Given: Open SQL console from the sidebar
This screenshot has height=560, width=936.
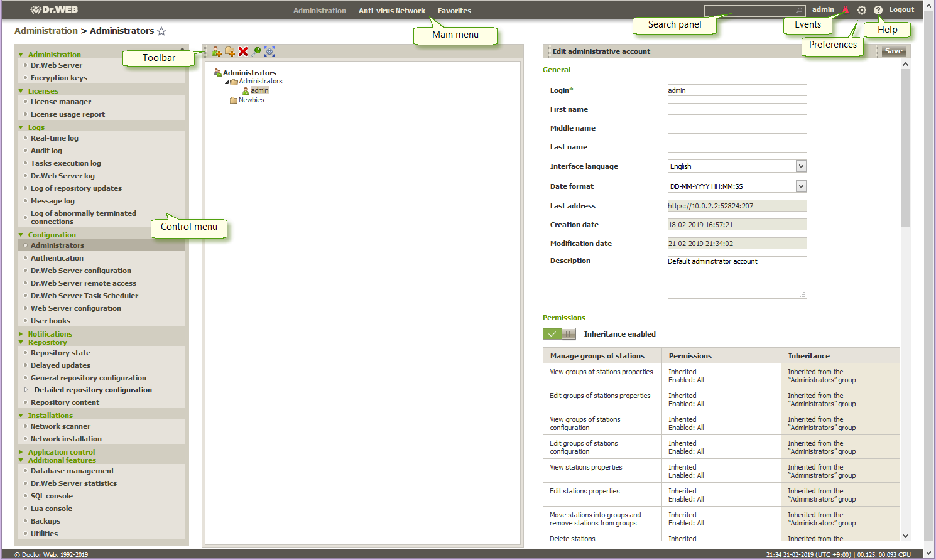Looking at the screenshot, I should [x=52, y=496].
